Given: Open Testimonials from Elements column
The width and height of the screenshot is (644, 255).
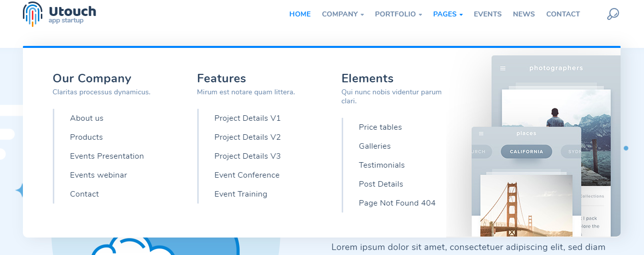Looking at the screenshot, I should (x=382, y=165).
